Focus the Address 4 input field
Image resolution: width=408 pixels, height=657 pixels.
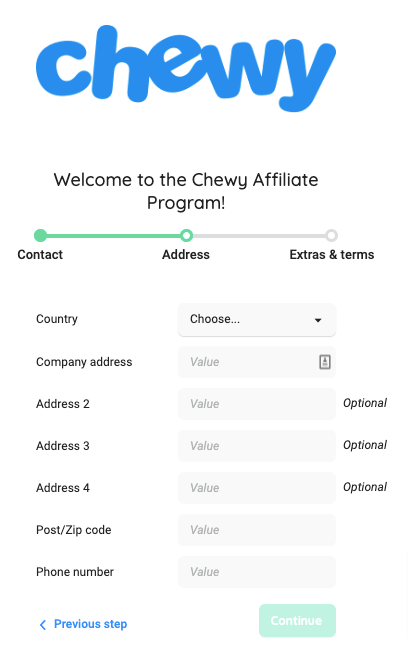pyautogui.click(x=257, y=488)
